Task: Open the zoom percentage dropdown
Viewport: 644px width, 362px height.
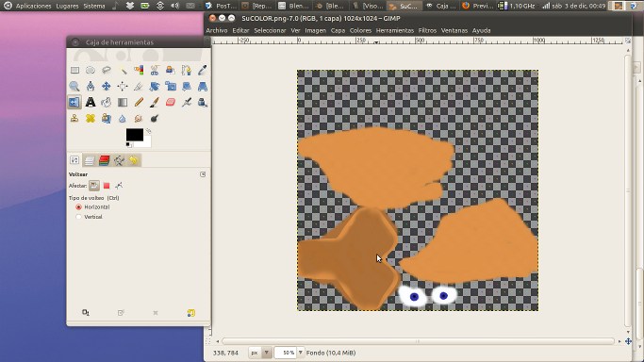Action: coord(300,353)
